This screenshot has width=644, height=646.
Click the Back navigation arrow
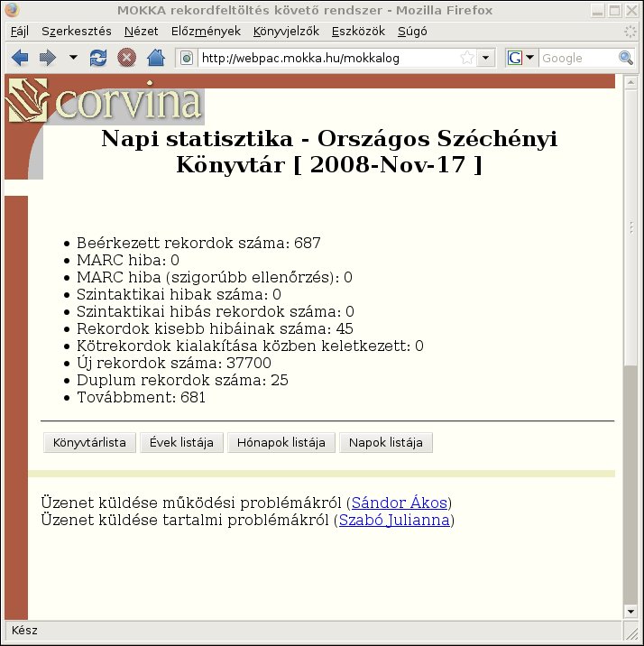(x=19, y=58)
